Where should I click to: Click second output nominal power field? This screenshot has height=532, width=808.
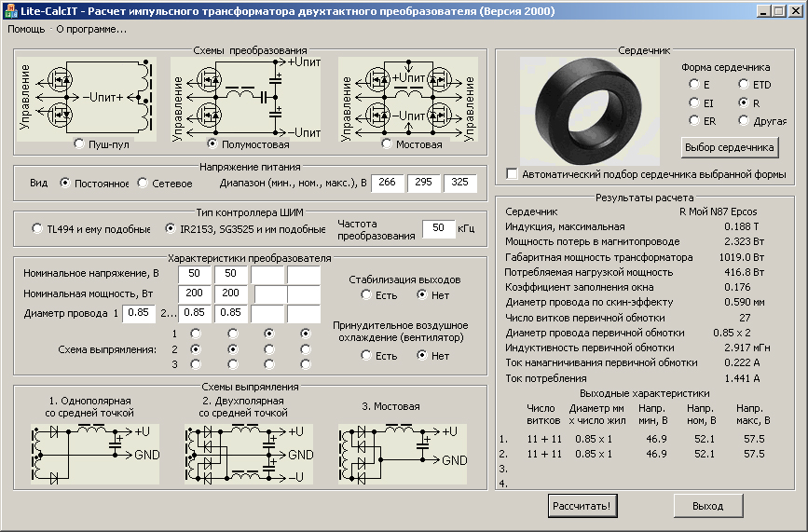click(x=230, y=293)
